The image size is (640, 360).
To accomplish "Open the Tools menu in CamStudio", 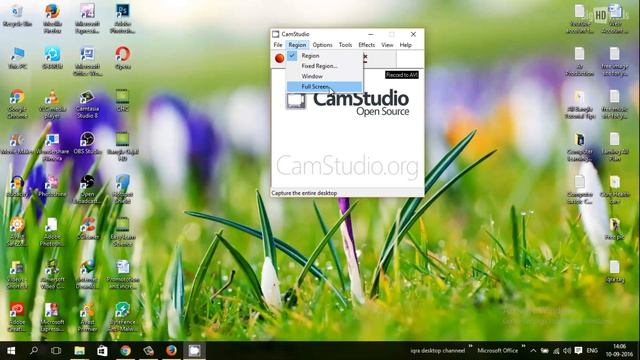I will [x=345, y=45].
